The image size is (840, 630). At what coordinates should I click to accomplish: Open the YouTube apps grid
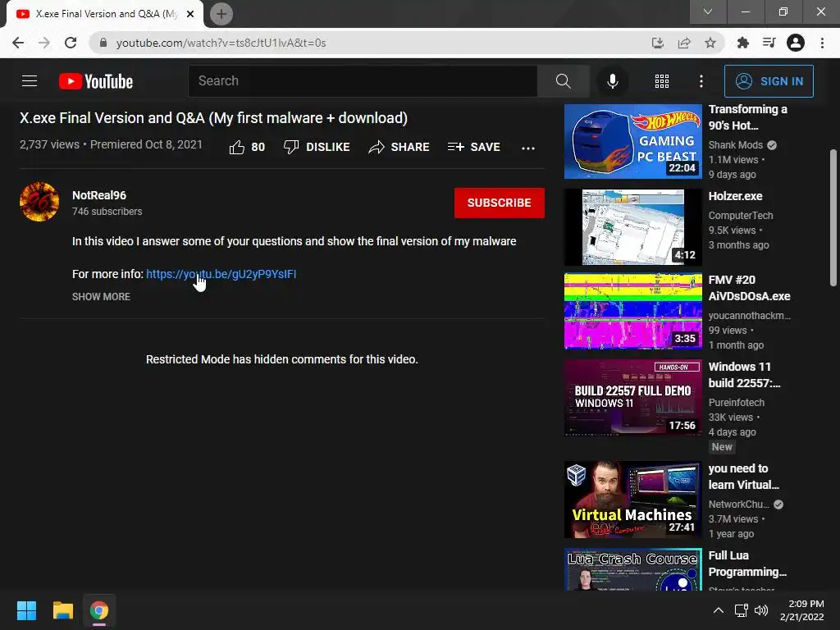click(662, 81)
